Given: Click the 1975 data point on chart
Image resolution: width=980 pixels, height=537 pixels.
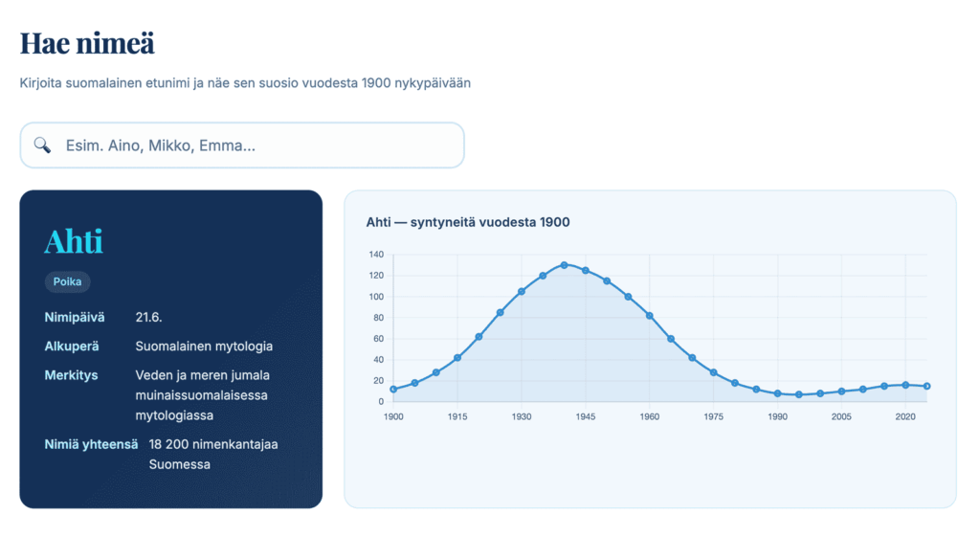Looking at the screenshot, I should click(x=714, y=372).
